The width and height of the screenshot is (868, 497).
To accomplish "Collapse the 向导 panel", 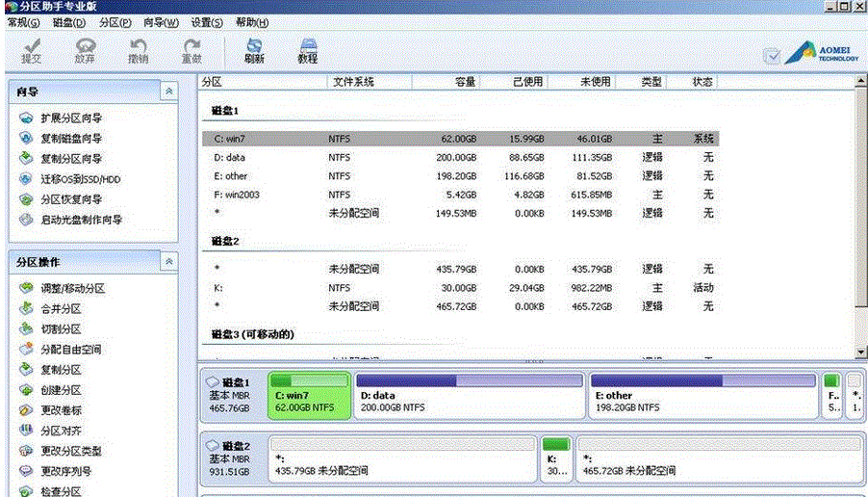I will tap(168, 92).
